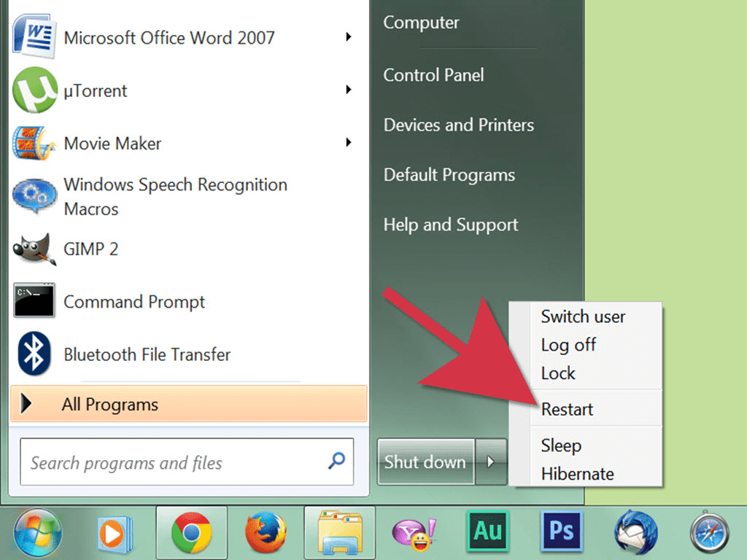Open Adobe Audition from the taskbar

pyautogui.click(x=487, y=532)
